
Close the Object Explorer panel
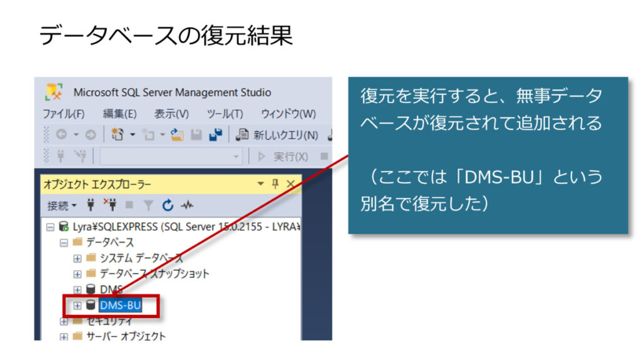pos(290,184)
